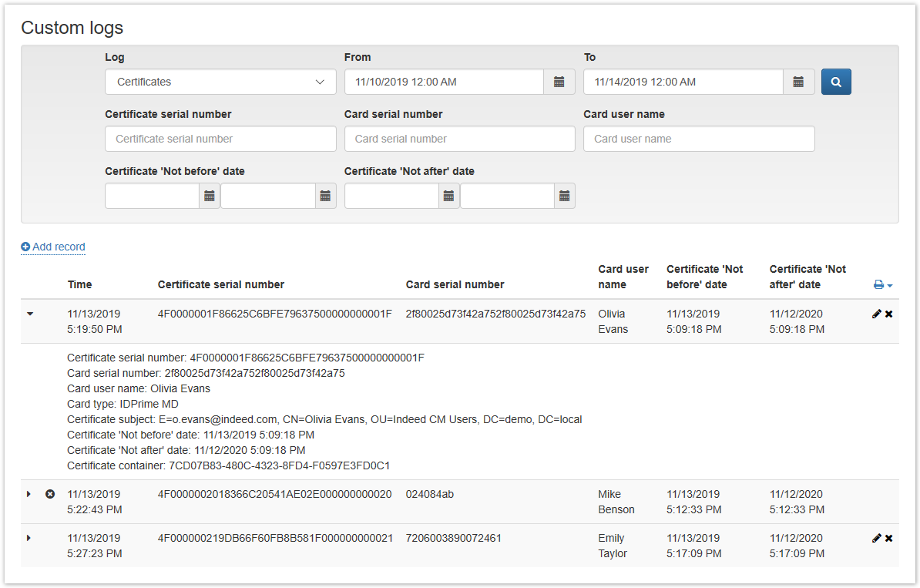Open first 'Not before' date calendar icon
Screen dimensions: 920x588
[210, 196]
